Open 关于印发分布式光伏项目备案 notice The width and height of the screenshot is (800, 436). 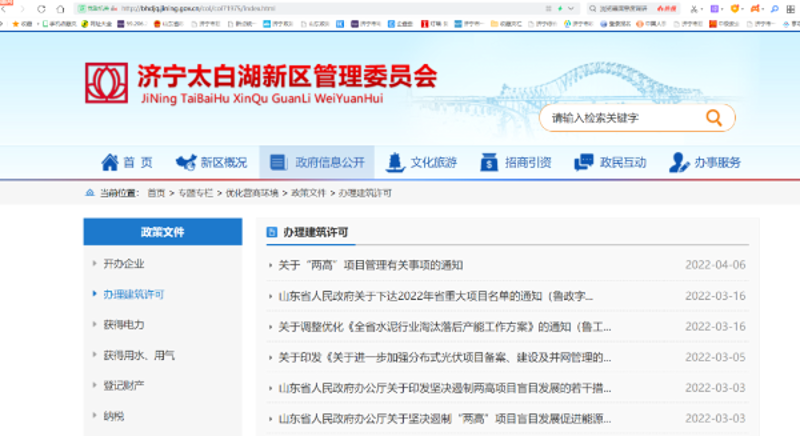tap(444, 357)
